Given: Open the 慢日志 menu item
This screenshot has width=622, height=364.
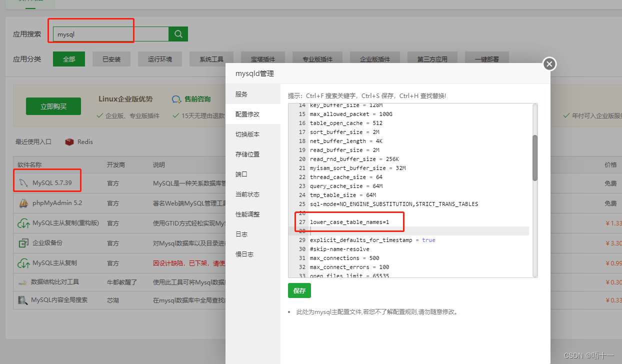Looking at the screenshot, I should pos(253,254).
